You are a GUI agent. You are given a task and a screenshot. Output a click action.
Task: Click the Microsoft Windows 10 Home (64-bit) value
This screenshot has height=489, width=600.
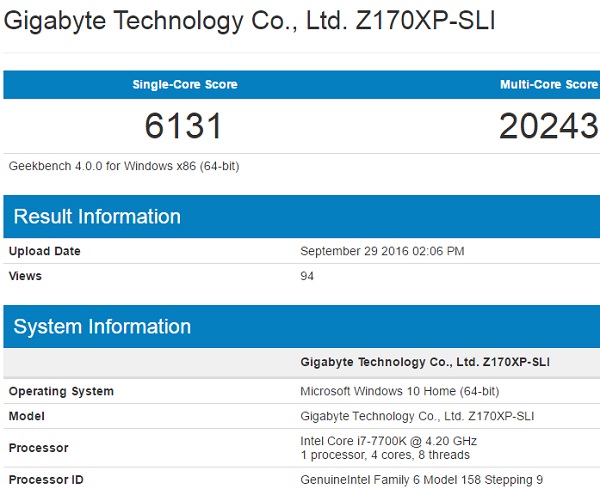(400, 391)
